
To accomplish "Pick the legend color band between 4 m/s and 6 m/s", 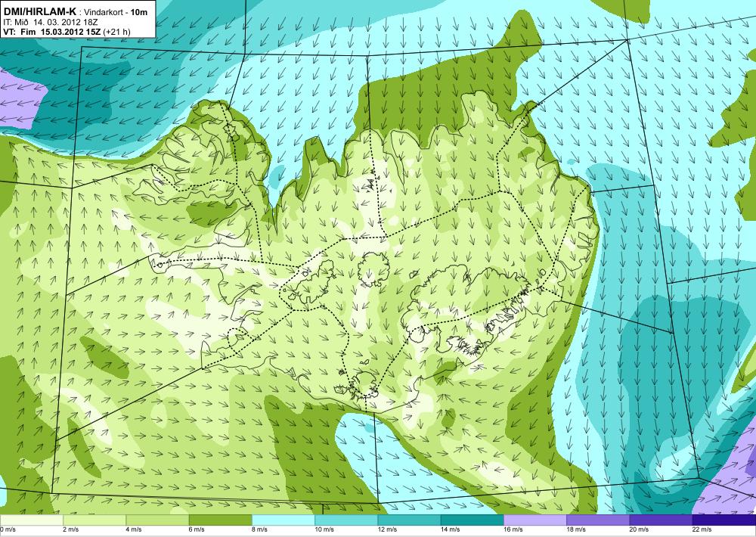I will [x=158, y=520].
